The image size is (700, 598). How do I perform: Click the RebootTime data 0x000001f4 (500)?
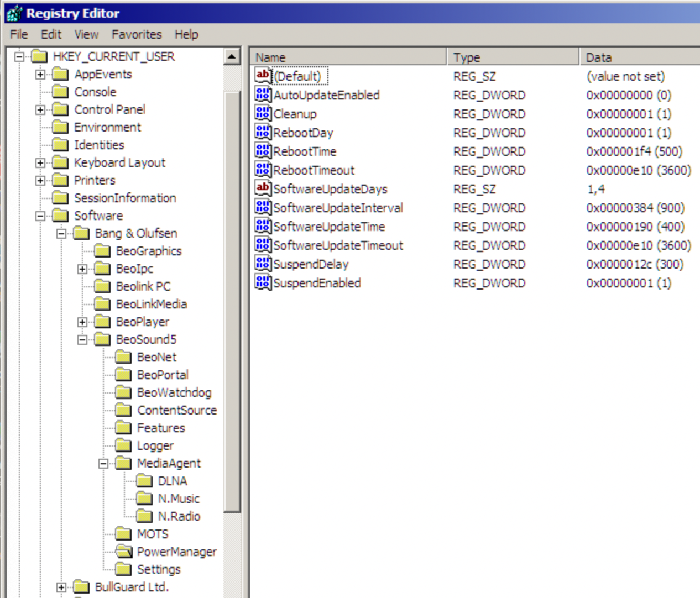[x=634, y=151]
